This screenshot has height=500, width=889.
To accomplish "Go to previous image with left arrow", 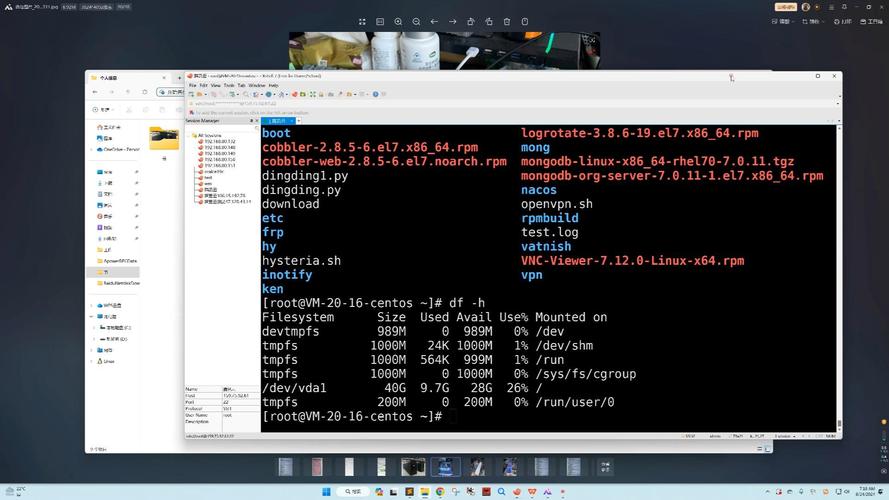I will coord(434,22).
